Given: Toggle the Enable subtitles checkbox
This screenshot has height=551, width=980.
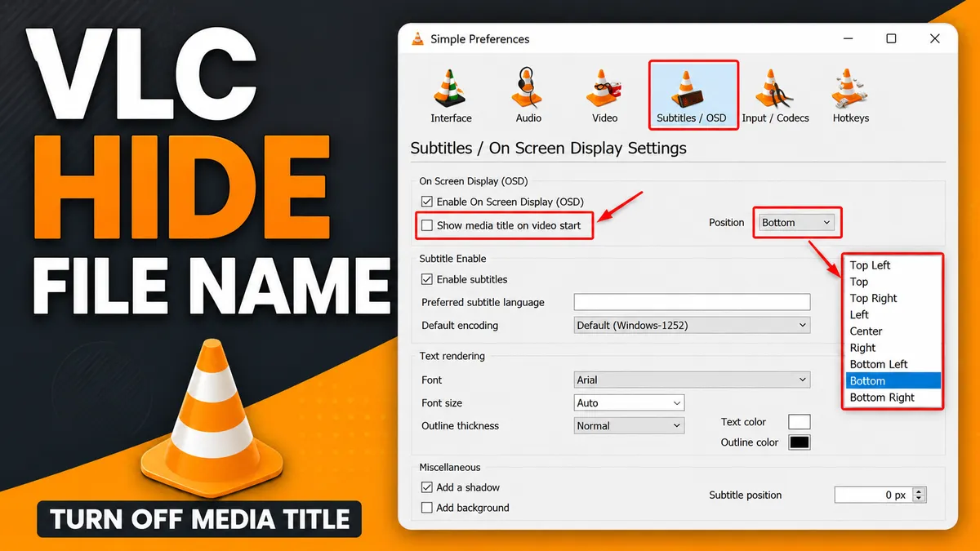Looking at the screenshot, I should pyautogui.click(x=426, y=279).
